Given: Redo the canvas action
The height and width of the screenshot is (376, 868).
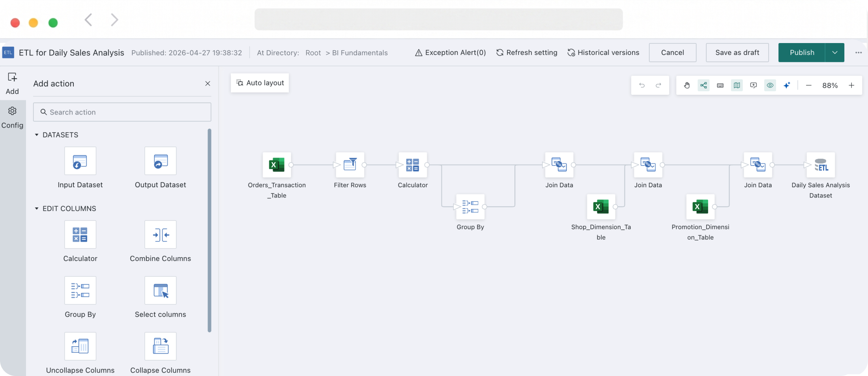Looking at the screenshot, I should (658, 85).
